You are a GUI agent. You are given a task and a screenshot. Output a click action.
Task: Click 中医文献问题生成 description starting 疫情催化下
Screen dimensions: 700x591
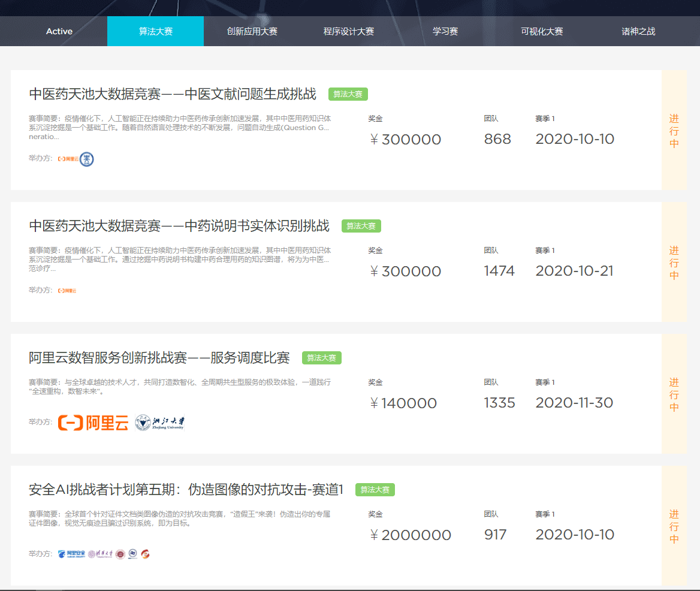(180, 127)
